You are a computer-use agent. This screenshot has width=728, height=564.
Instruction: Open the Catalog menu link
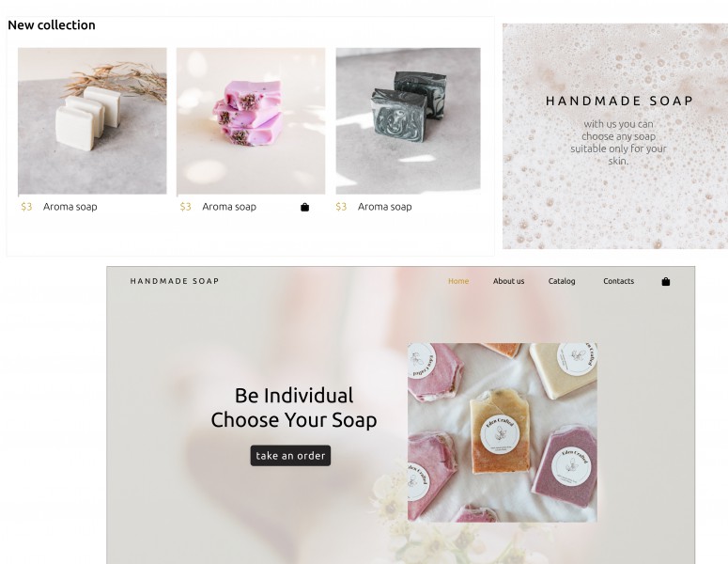point(562,281)
